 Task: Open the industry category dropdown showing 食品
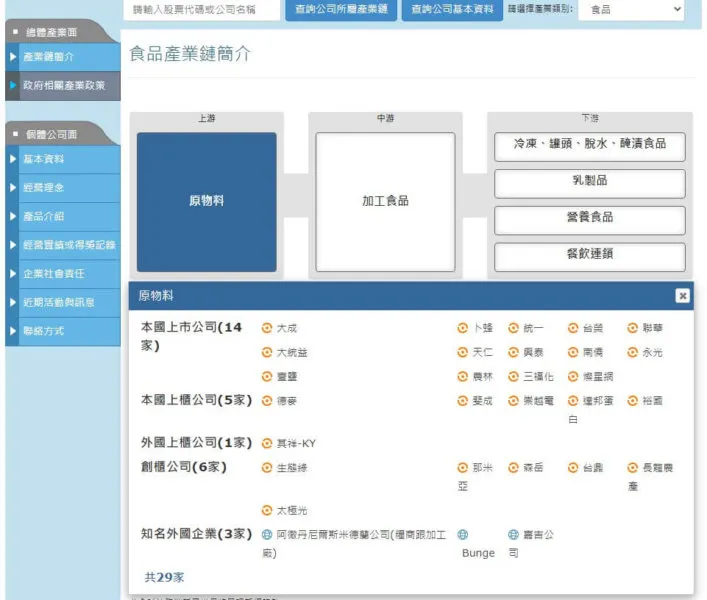631,9
